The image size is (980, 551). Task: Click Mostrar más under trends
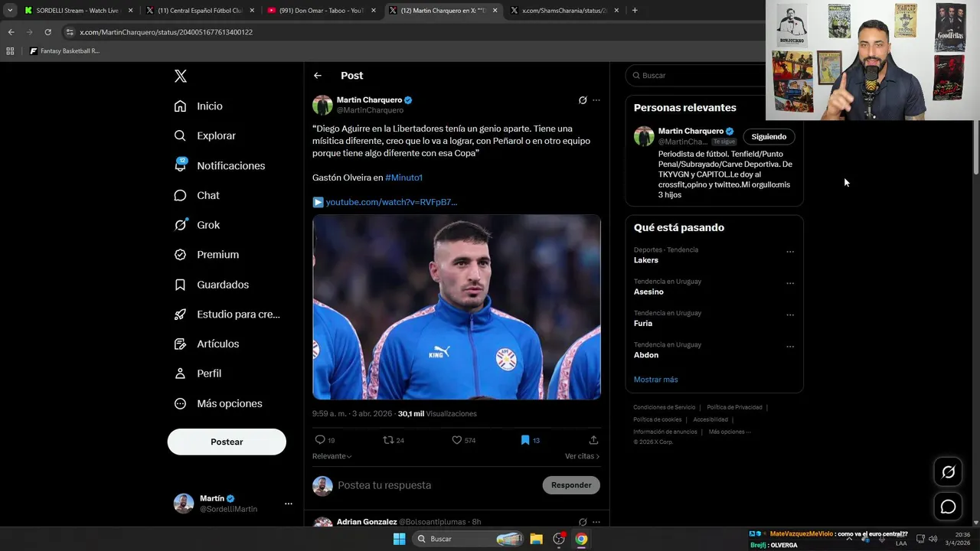pyautogui.click(x=655, y=380)
